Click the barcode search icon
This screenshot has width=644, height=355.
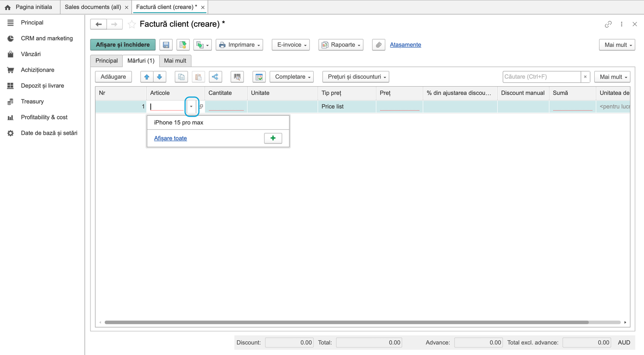(237, 77)
